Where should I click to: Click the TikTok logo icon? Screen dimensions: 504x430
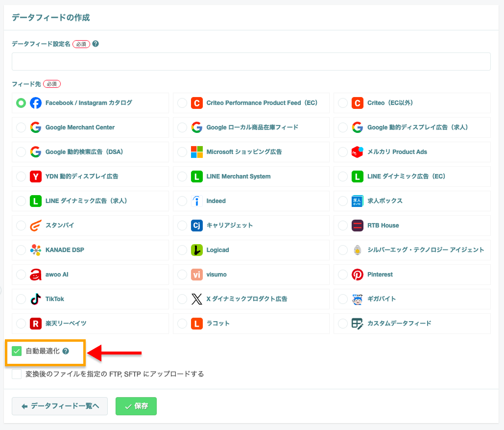click(36, 299)
